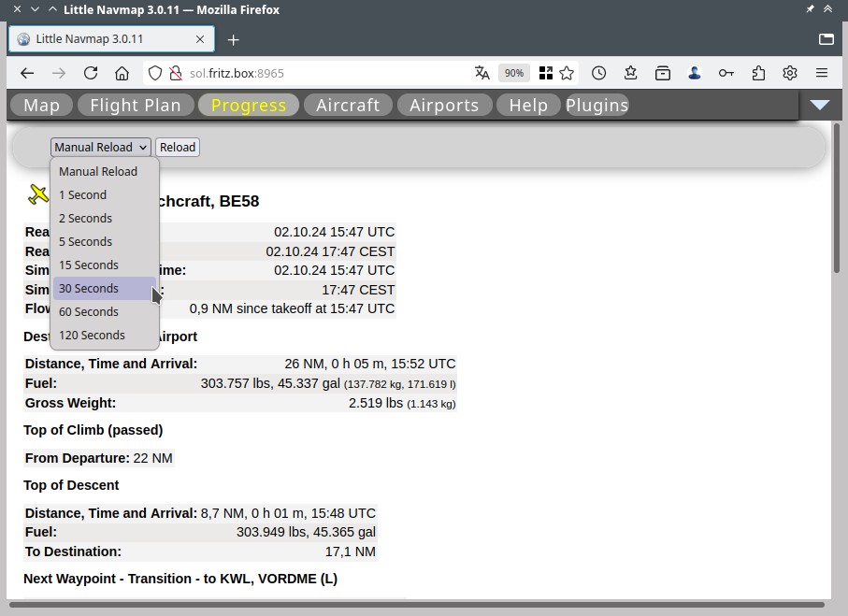The width and height of the screenshot is (848, 616).
Task: Open the Firefox hamburger application menu
Action: 822,73
